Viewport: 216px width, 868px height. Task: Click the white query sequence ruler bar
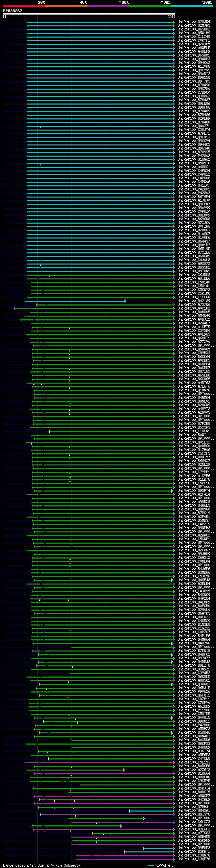coord(89,14)
